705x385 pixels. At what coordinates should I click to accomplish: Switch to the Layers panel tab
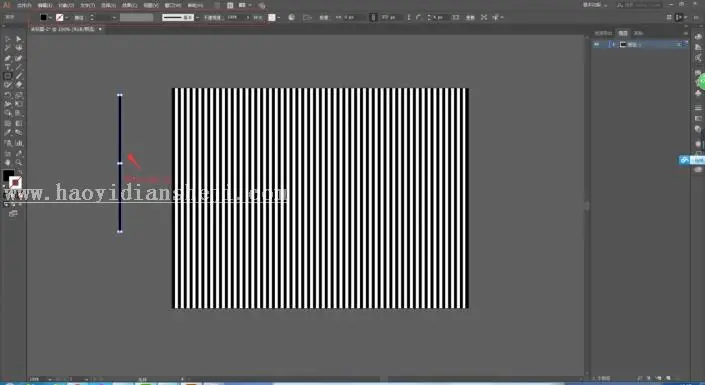623,33
